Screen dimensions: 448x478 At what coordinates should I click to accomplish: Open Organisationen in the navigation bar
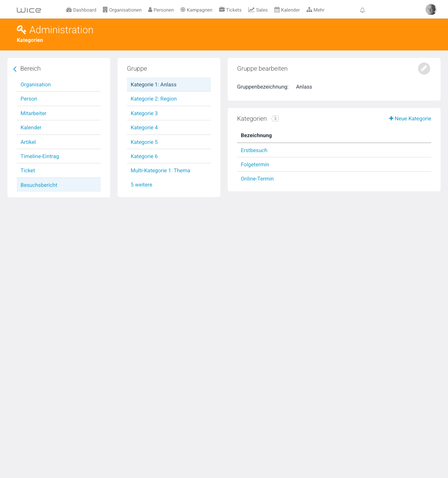122,10
